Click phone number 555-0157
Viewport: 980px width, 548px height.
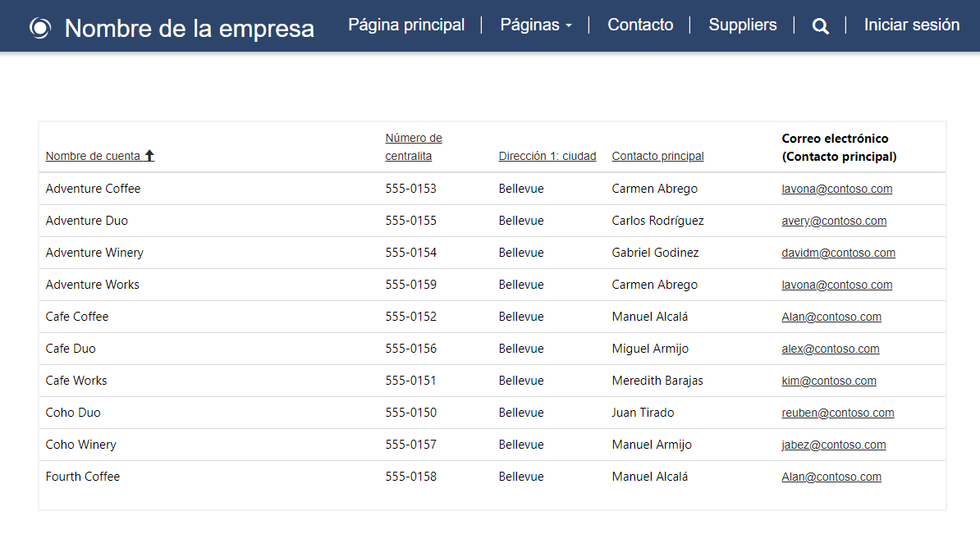[x=410, y=445]
